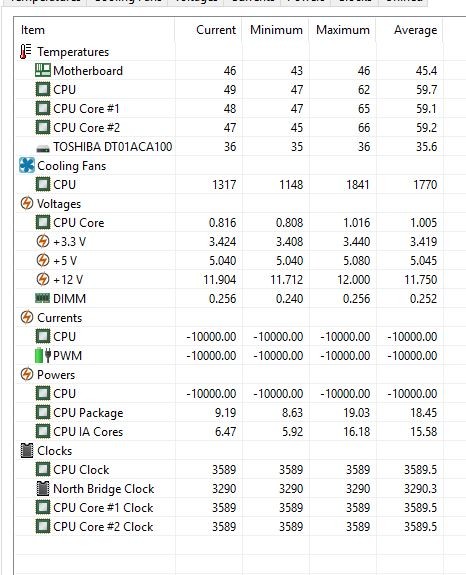Click the CPU Core #2 maximum temperature 66
The width and height of the screenshot is (466, 575).
tap(364, 128)
